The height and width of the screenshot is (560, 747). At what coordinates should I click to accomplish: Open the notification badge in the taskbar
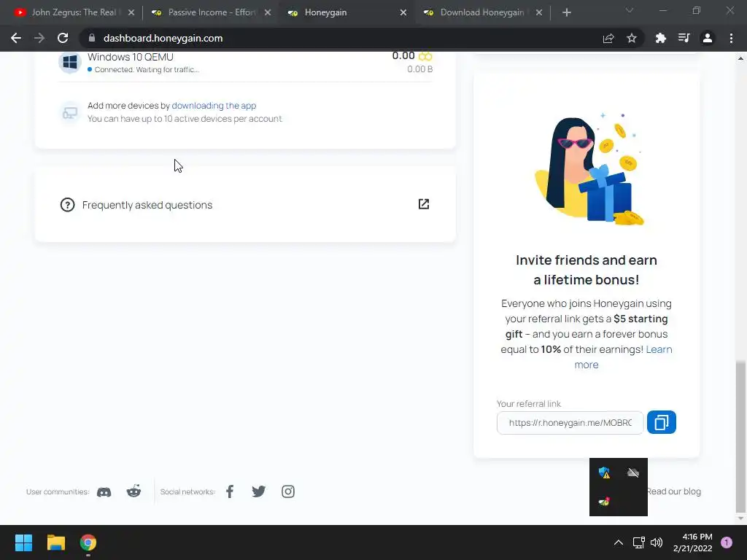click(x=727, y=542)
